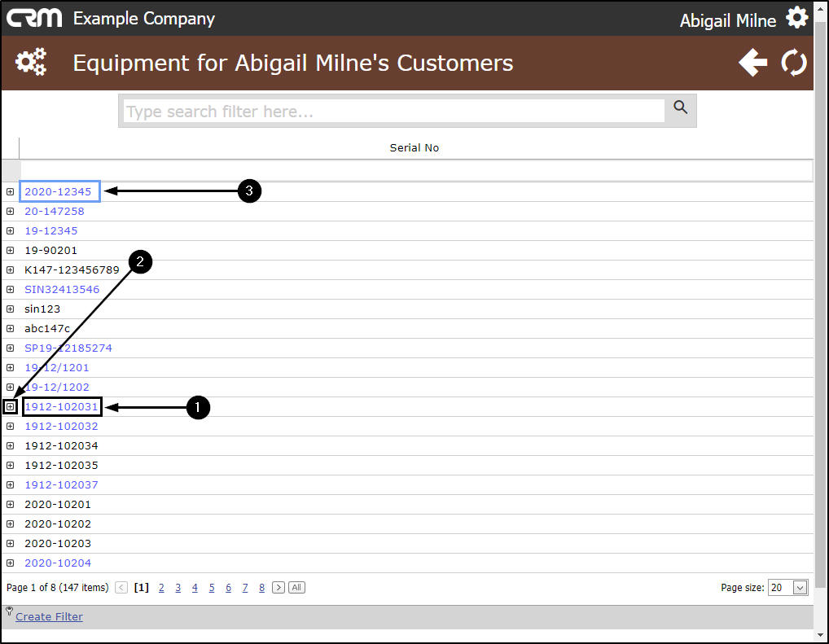Open serial number 20-147258 link
Screen dimensions: 829x644
pos(55,211)
